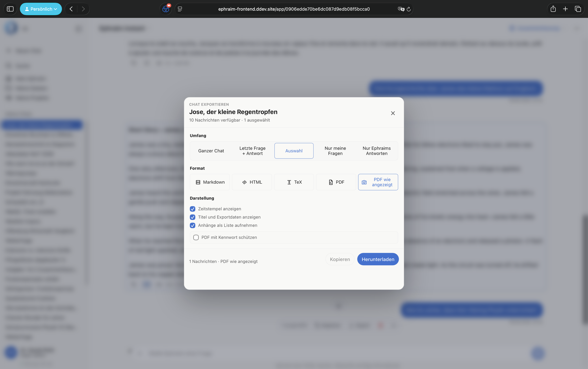Go back with the browser back arrow
Viewport: 588px width, 369px height.
click(71, 9)
